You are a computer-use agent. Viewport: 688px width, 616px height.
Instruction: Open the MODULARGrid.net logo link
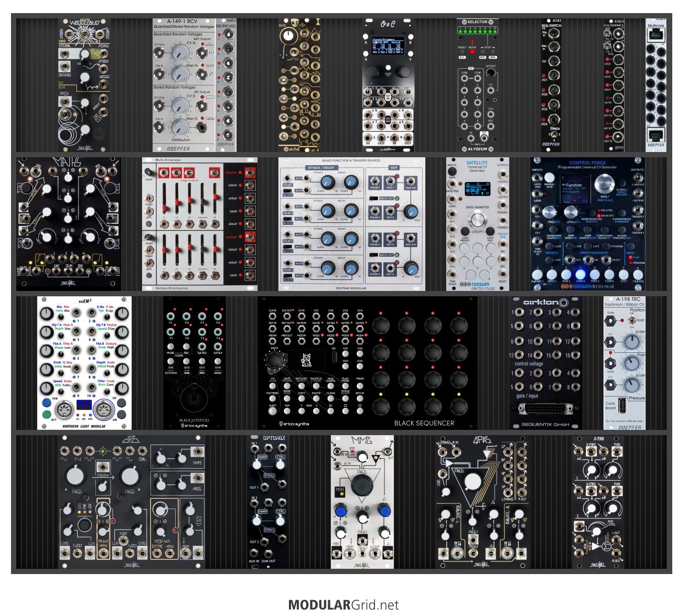343,604
